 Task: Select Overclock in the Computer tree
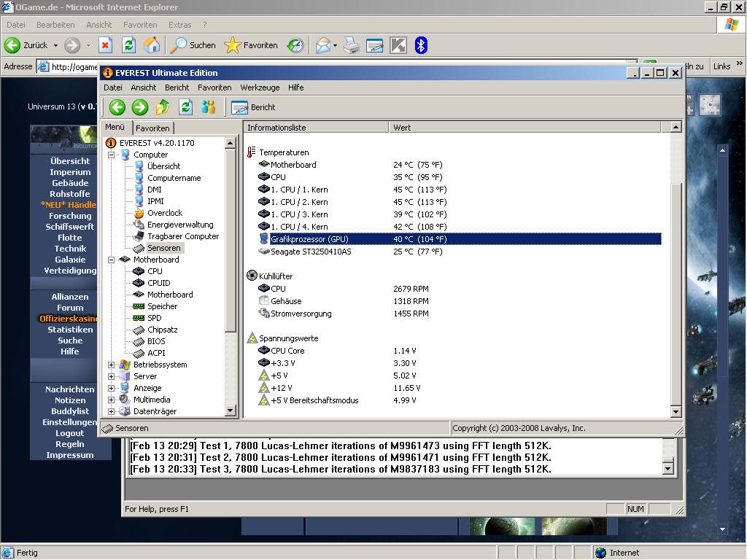[x=165, y=213]
